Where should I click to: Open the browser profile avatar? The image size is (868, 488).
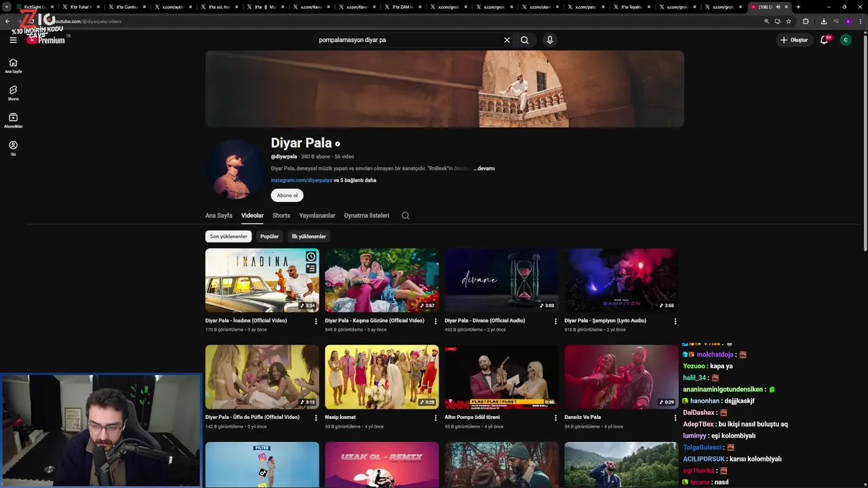(x=848, y=21)
